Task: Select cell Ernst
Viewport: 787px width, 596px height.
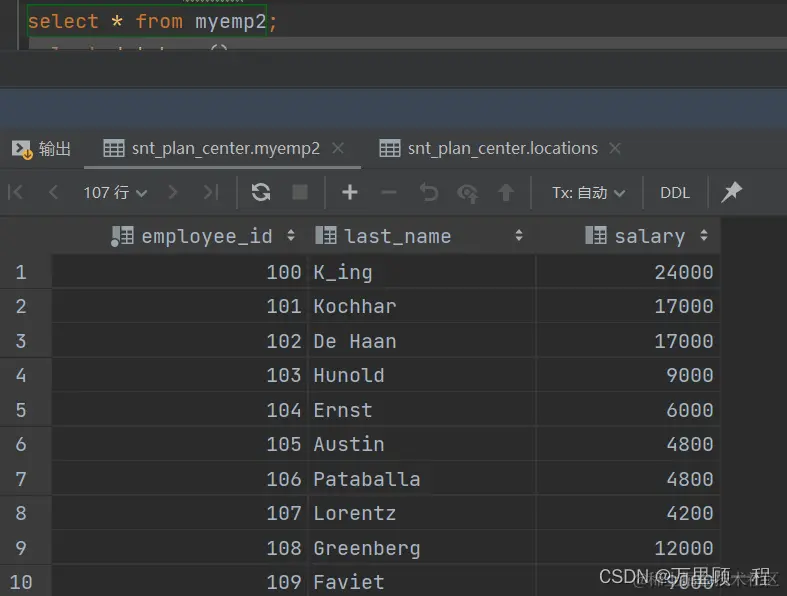Action: pyautogui.click(x=421, y=410)
